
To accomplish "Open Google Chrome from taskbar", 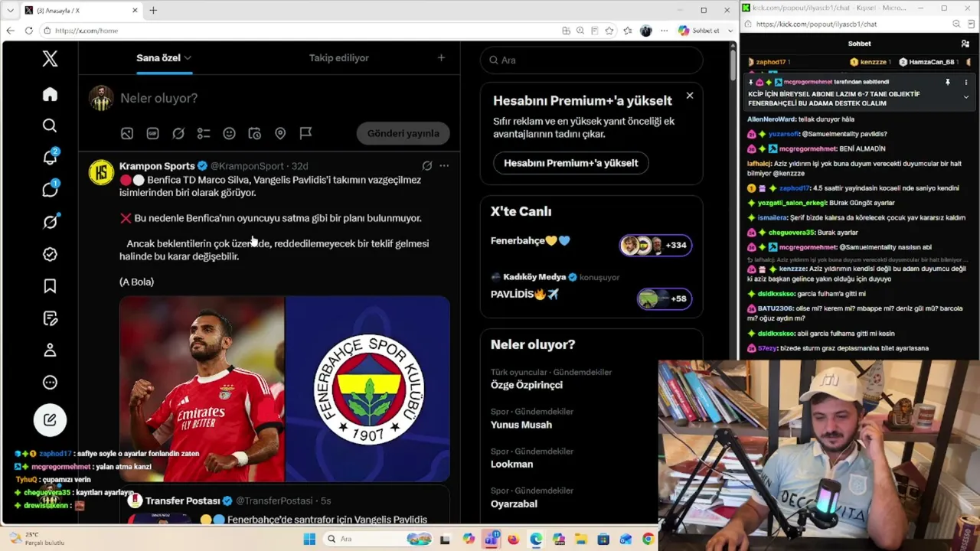I will (648, 539).
